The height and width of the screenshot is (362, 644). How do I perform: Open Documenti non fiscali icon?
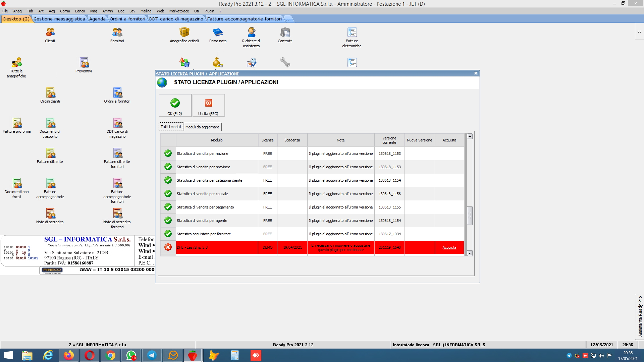pyautogui.click(x=16, y=188)
